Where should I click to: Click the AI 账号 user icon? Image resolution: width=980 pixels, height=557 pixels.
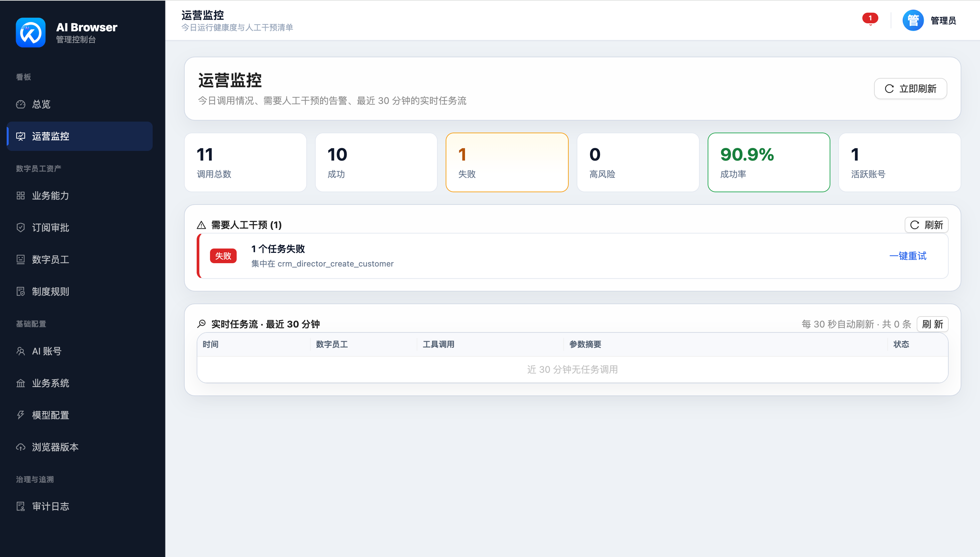tap(21, 351)
